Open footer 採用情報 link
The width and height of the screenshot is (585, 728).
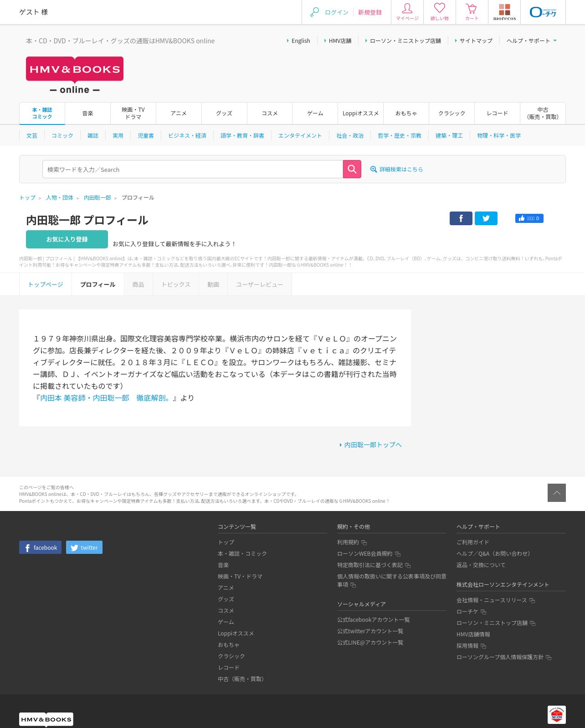467,645
